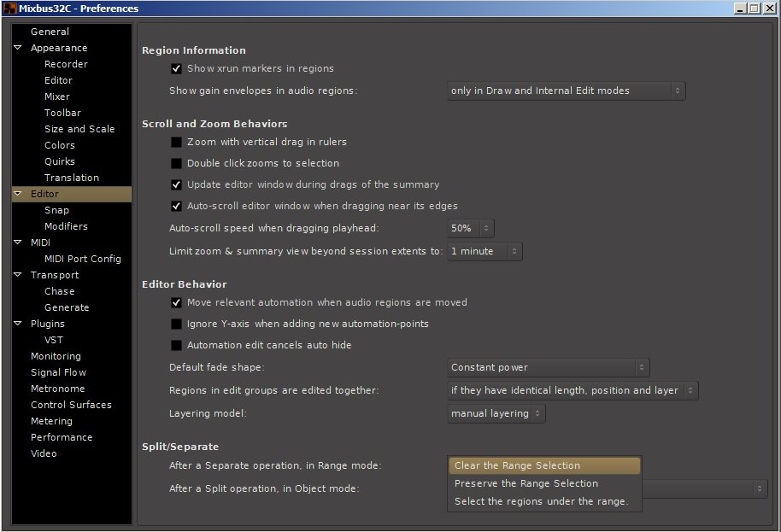Open the Modifiers page
The height and width of the screenshot is (532, 781).
[66, 226]
